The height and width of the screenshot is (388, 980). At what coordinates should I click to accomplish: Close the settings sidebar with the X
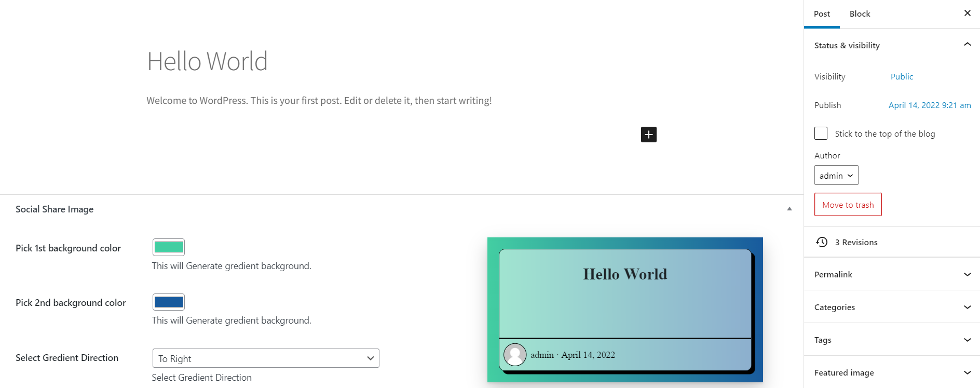[968, 13]
